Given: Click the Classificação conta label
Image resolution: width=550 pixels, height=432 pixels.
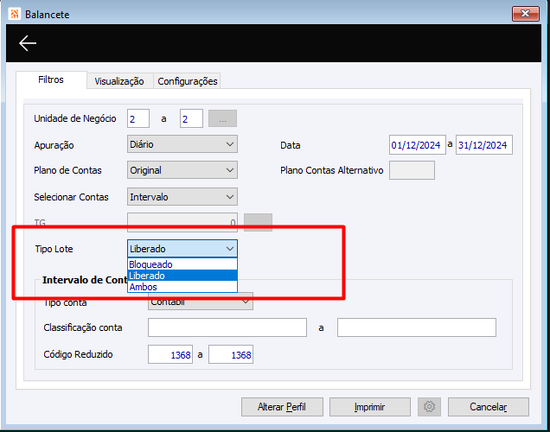Looking at the screenshot, I should (83, 328).
